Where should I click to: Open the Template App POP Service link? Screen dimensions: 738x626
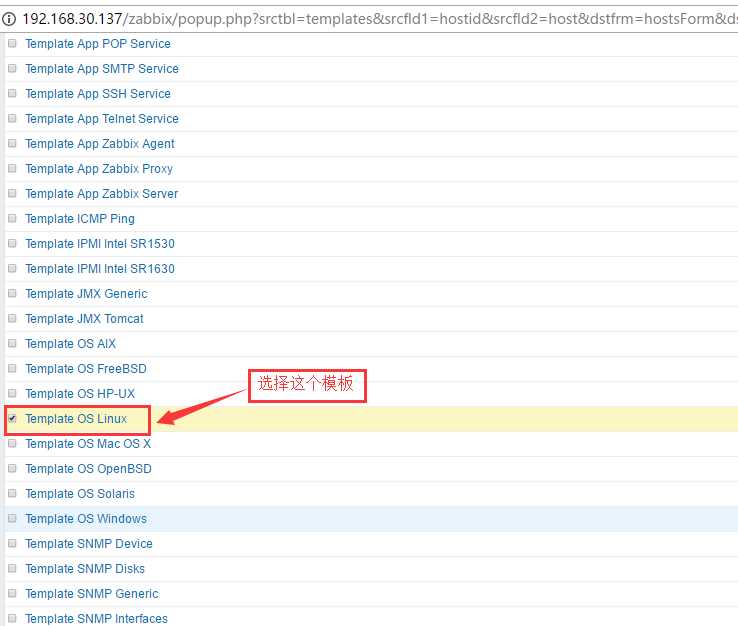(x=98, y=44)
